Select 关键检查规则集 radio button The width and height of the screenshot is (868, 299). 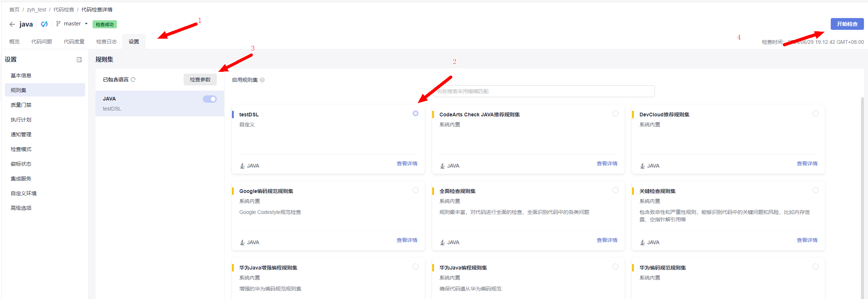pyautogui.click(x=816, y=190)
